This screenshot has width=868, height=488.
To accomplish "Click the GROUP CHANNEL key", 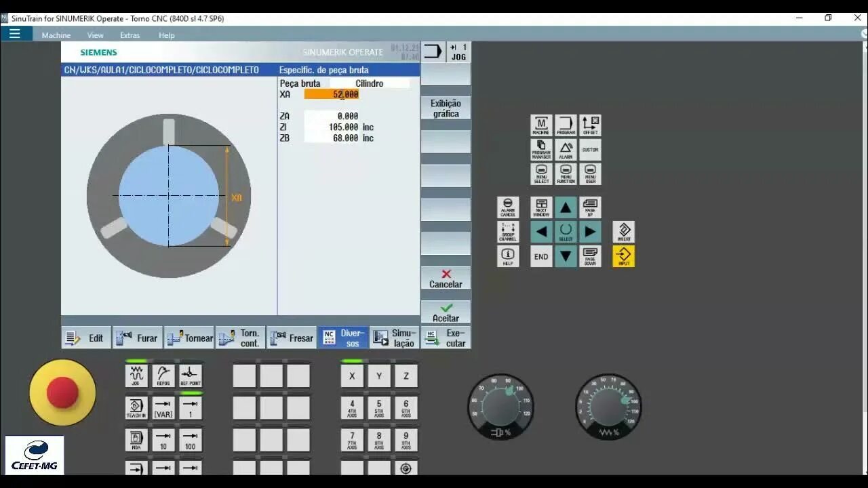I will click(508, 232).
